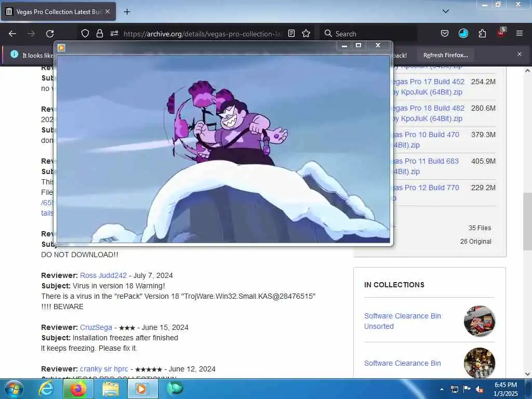Viewport: 532px width, 399px height.
Task: Toggle reader view icon
Action: [291, 33]
